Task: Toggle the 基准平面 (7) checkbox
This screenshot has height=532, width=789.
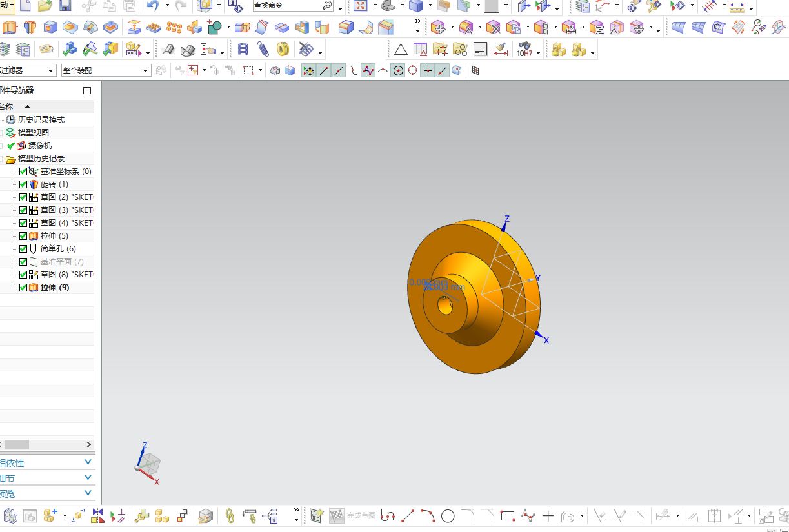Action: click(23, 262)
